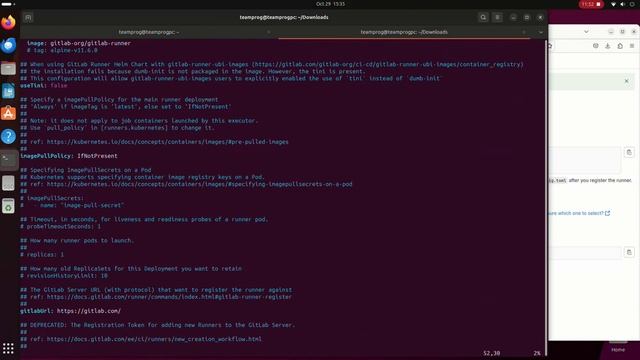Click the imagePullPolicy IfNotPresent value
The width and height of the screenshot is (640, 360).
97,156
